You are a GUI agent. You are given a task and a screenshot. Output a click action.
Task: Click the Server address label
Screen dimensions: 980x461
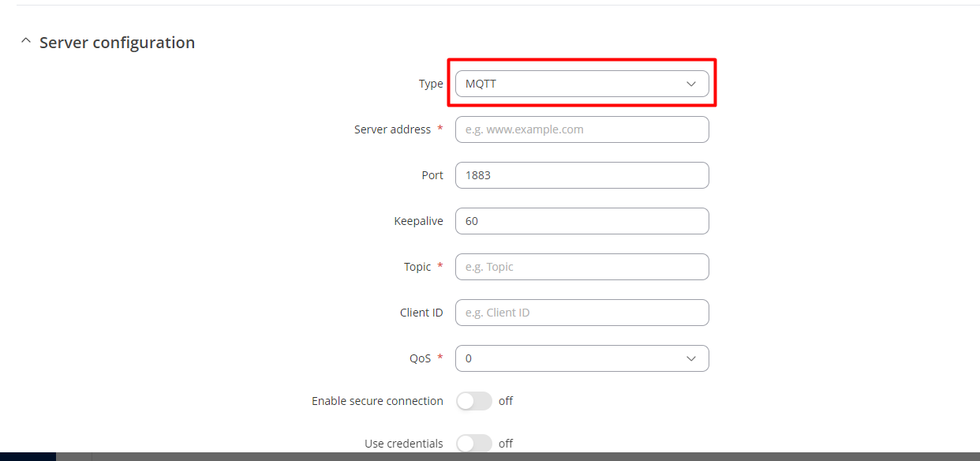point(392,129)
